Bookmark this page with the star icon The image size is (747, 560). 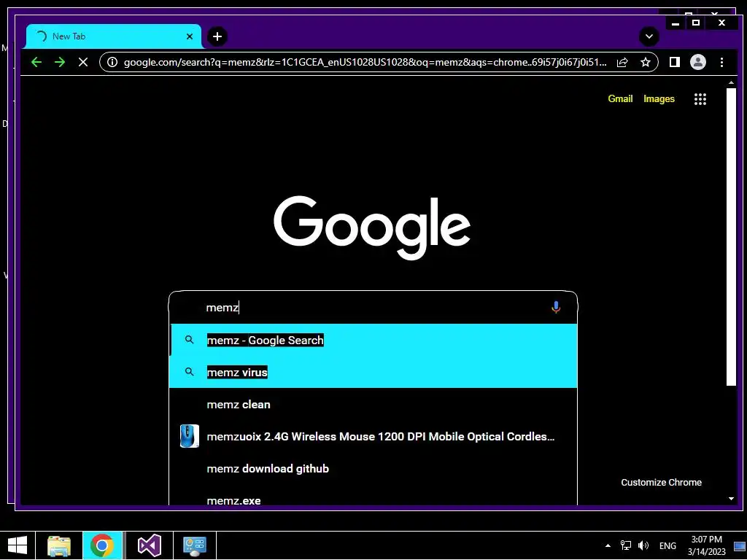click(645, 63)
